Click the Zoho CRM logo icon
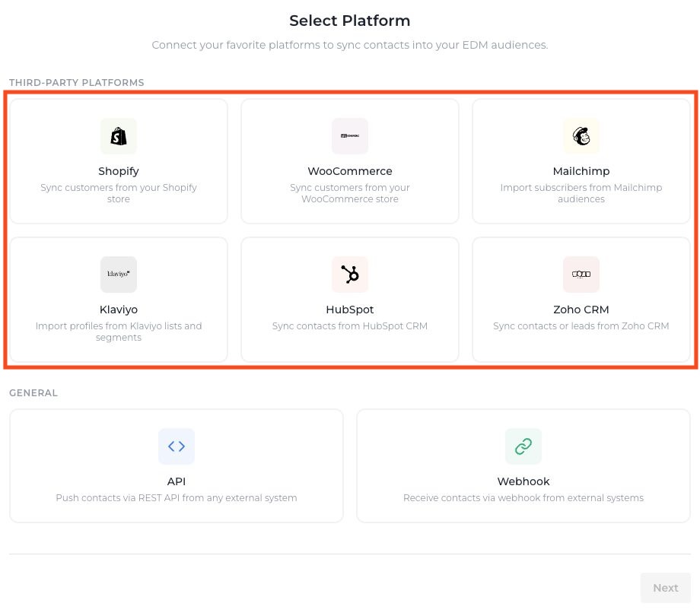Image resolution: width=700 pixels, height=616 pixels. [x=581, y=275]
